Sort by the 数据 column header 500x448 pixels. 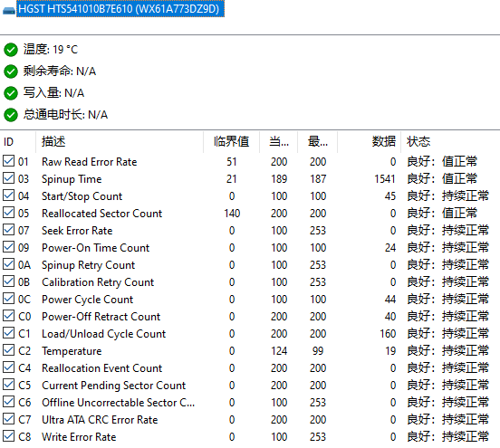tap(370, 142)
